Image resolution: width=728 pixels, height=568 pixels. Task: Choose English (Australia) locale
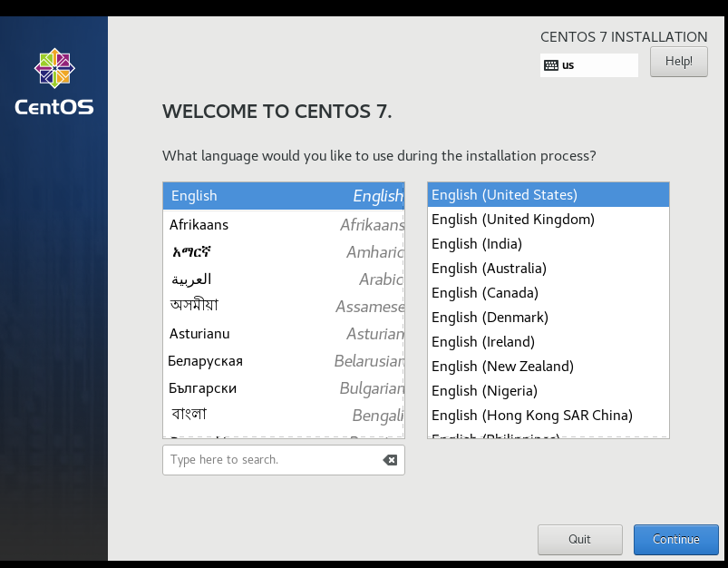(x=548, y=269)
